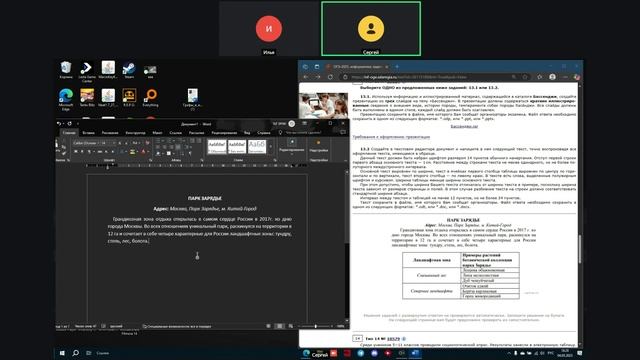Image resolution: width=640 pixels, height=360 pixels.
Task: Open Telegram from the taskbar
Action: click(361, 353)
